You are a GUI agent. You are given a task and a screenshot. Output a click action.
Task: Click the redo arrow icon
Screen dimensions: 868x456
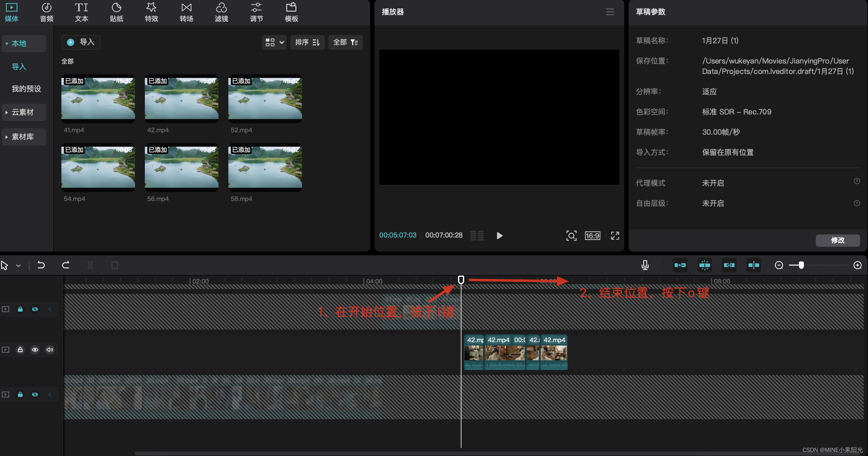[66, 265]
